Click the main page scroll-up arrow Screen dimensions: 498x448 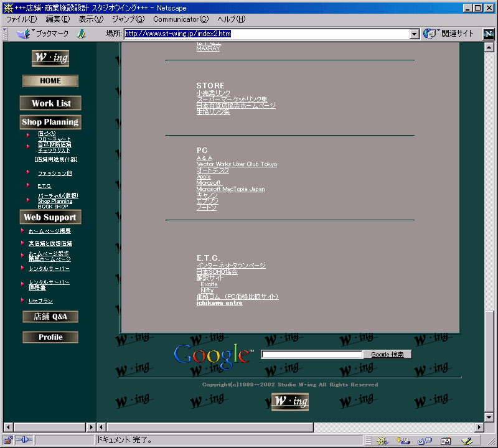489,47
